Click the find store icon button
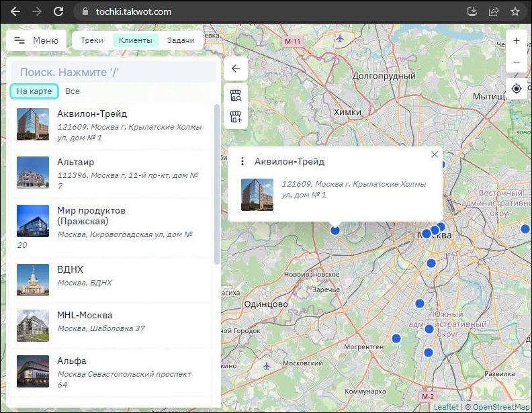 pyautogui.click(x=236, y=95)
